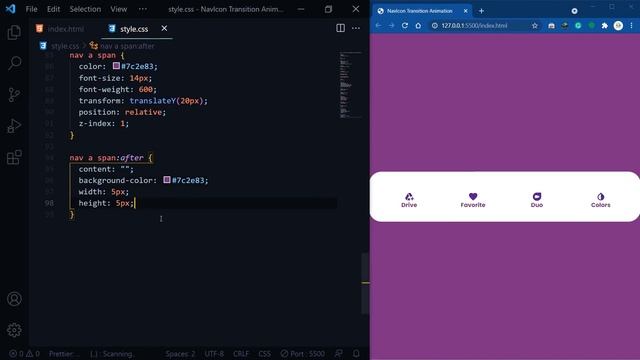
Task: Click the editor minimap
Action: coord(351,85)
